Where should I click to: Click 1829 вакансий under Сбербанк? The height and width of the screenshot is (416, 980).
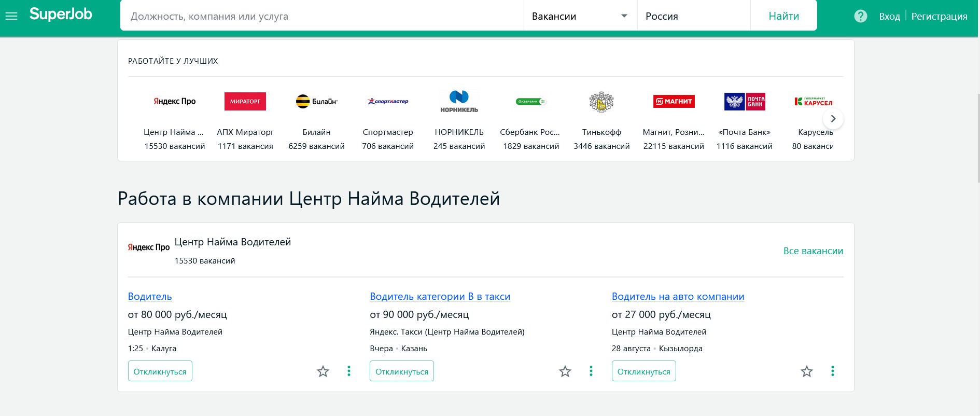click(531, 146)
